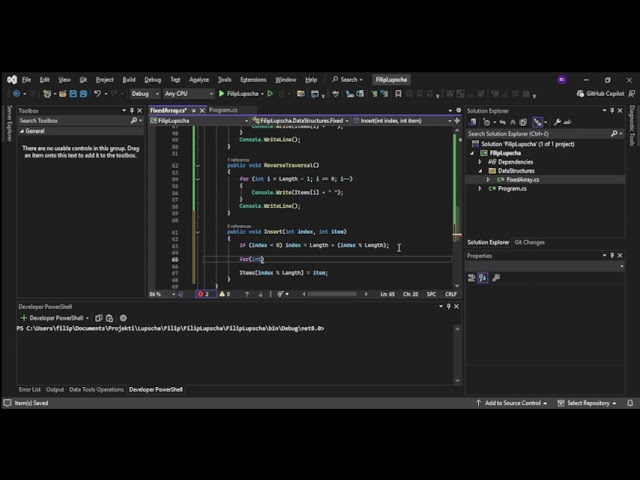Click the Save icon in toolbar
Image resolution: width=640 pixels, height=480 pixels.
[73, 94]
